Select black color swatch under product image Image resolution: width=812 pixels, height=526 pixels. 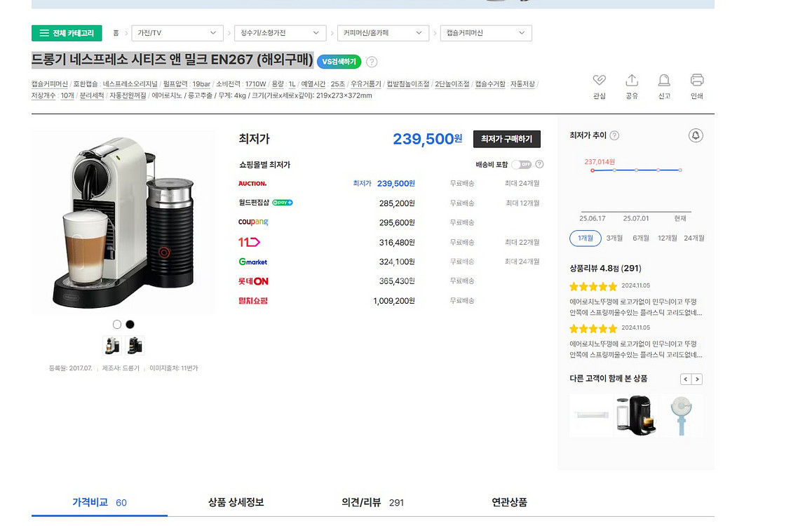pyautogui.click(x=130, y=324)
